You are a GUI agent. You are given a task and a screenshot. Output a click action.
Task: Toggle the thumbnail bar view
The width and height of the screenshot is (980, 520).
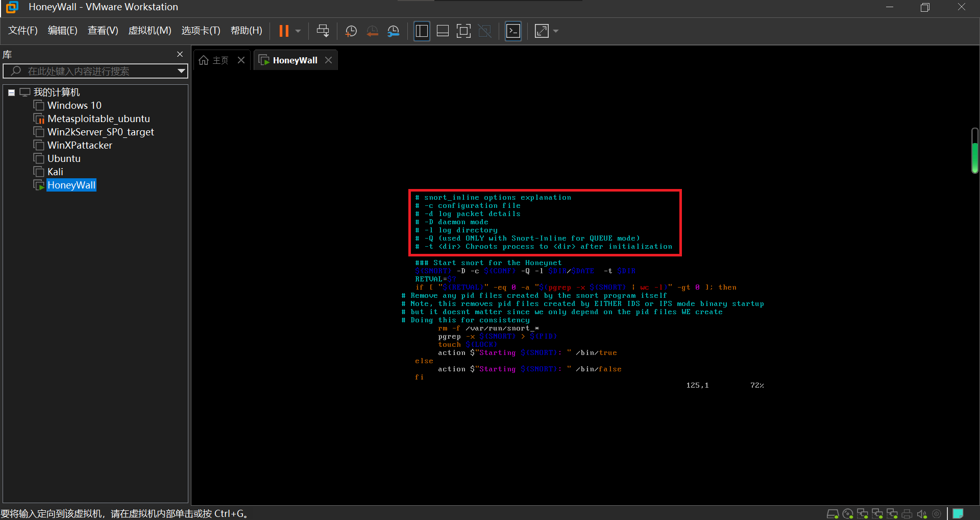click(443, 31)
